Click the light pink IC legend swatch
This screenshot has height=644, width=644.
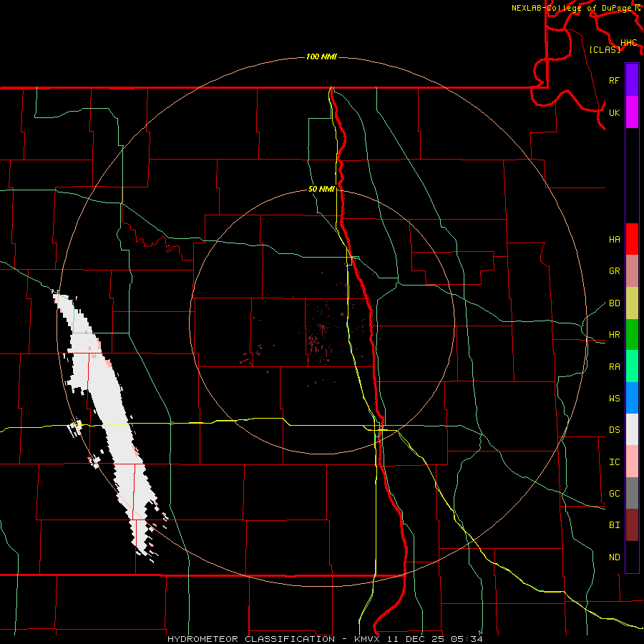pos(632,462)
